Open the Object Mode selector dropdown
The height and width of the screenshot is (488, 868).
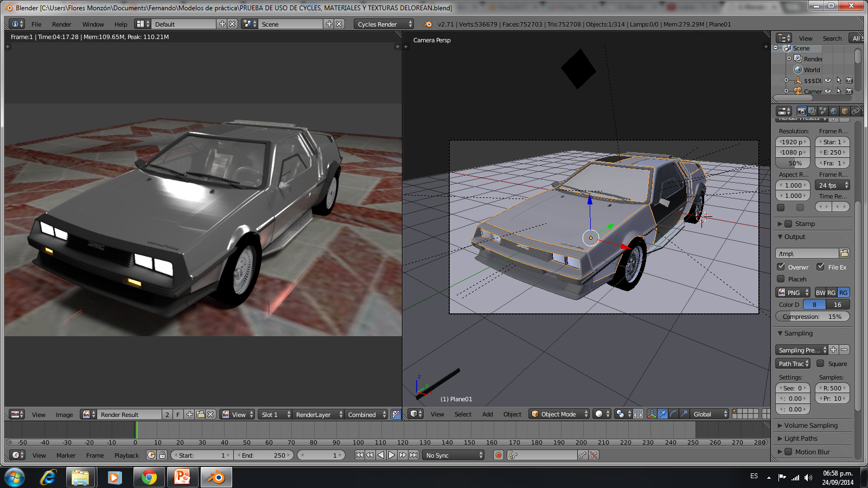point(559,414)
